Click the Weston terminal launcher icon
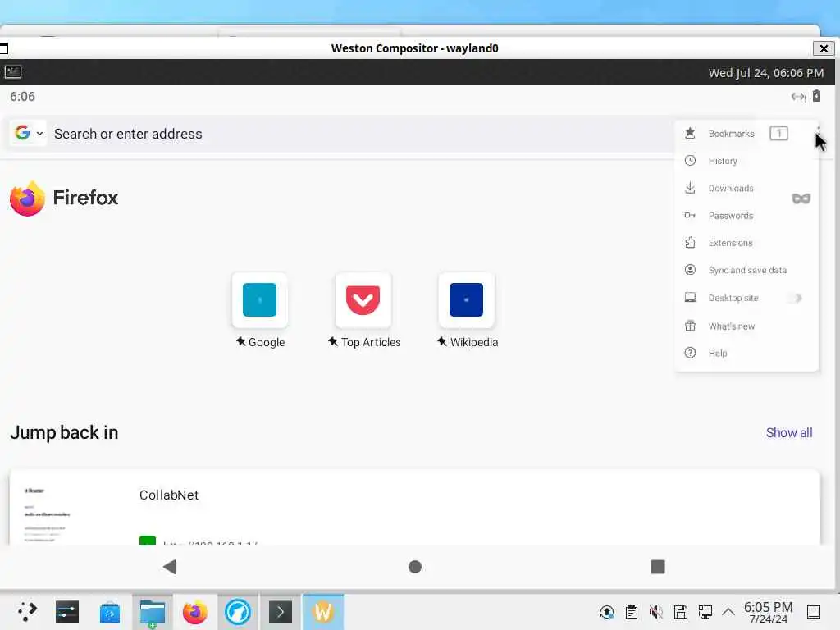This screenshot has height=630, width=840. 13,72
